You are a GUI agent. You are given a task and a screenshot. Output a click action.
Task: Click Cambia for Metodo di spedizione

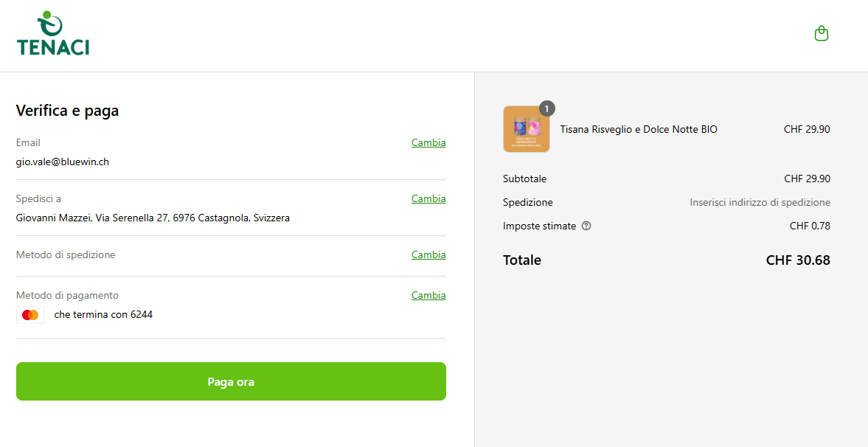tap(428, 254)
